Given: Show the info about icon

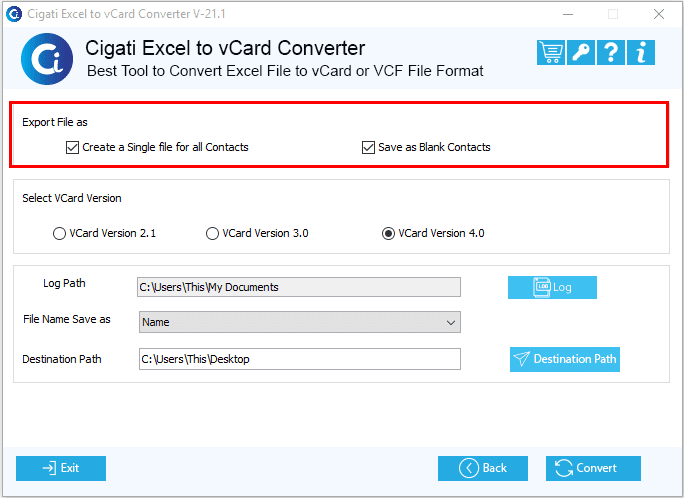Looking at the screenshot, I should click(641, 52).
